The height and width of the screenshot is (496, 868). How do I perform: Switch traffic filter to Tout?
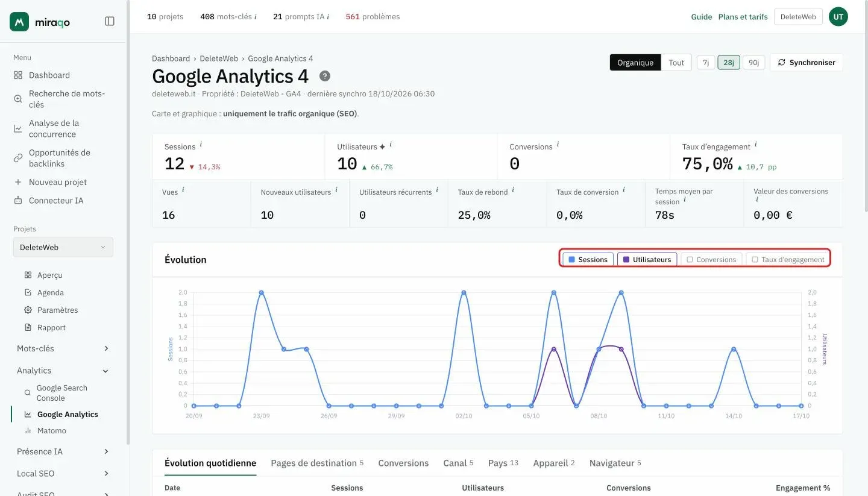(x=676, y=63)
